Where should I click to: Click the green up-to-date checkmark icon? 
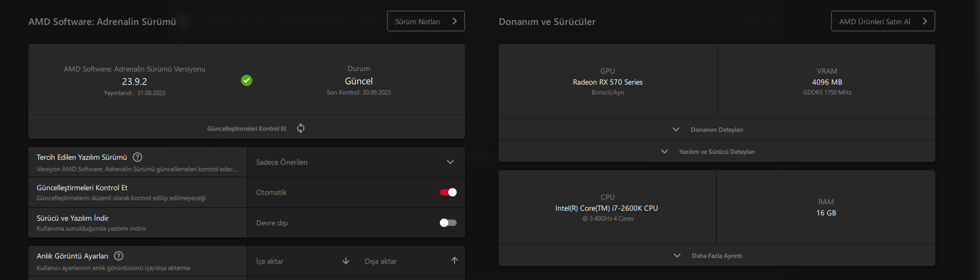[247, 80]
